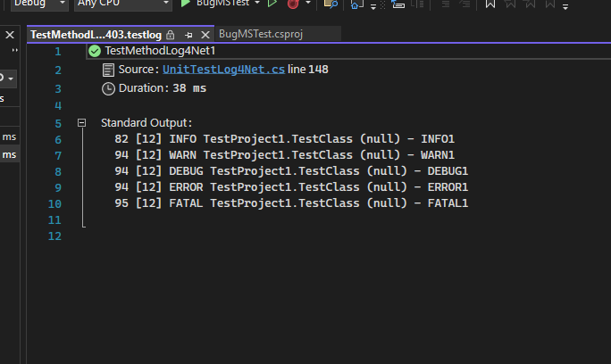Click the clear bookmarks icon
Viewport: 611px width, 364px height.
click(x=550, y=4)
